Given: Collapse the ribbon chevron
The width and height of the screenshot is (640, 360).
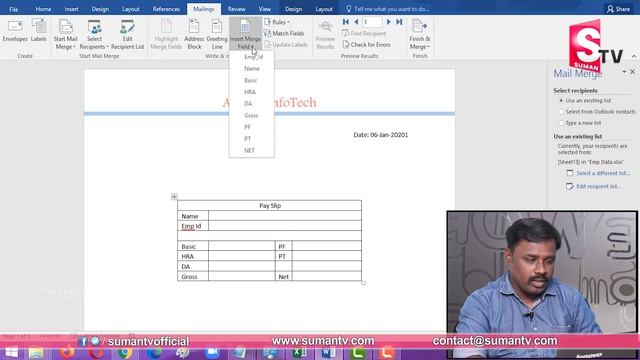Looking at the screenshot, I should tap(634, 56).
